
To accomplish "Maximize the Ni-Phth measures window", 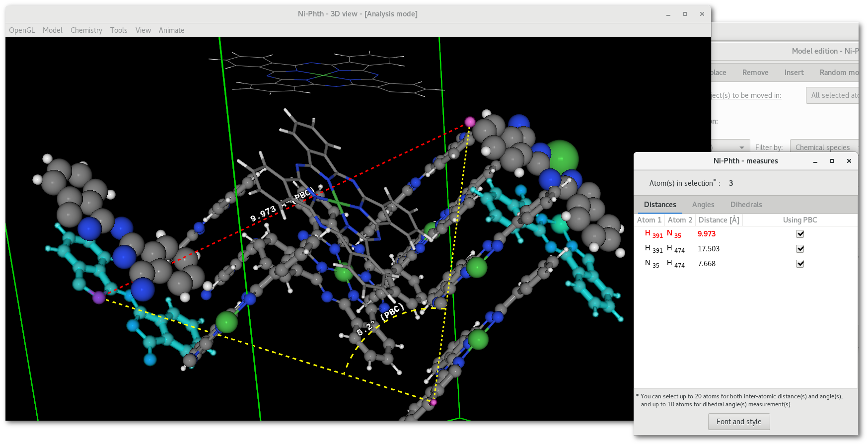I will 832,161.
